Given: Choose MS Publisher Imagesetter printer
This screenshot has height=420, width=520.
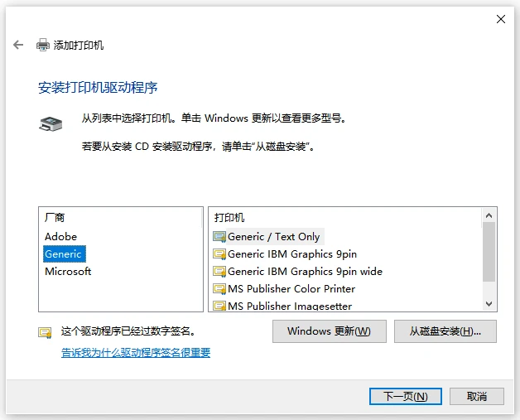Looking at the screenshot, I should tap(290, 306).
